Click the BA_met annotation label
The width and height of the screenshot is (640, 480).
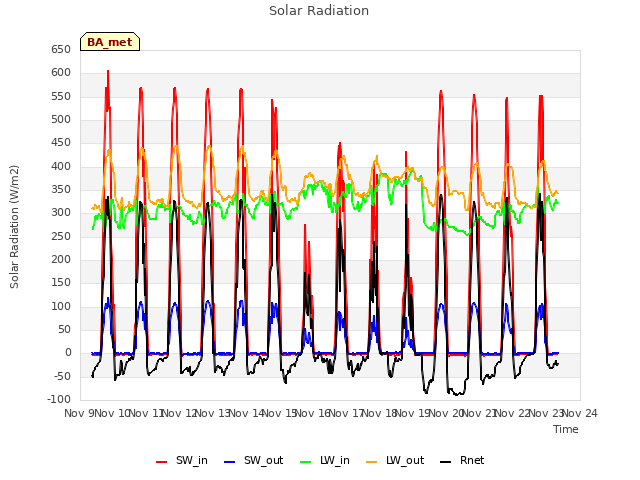click(x=110, y=42)
